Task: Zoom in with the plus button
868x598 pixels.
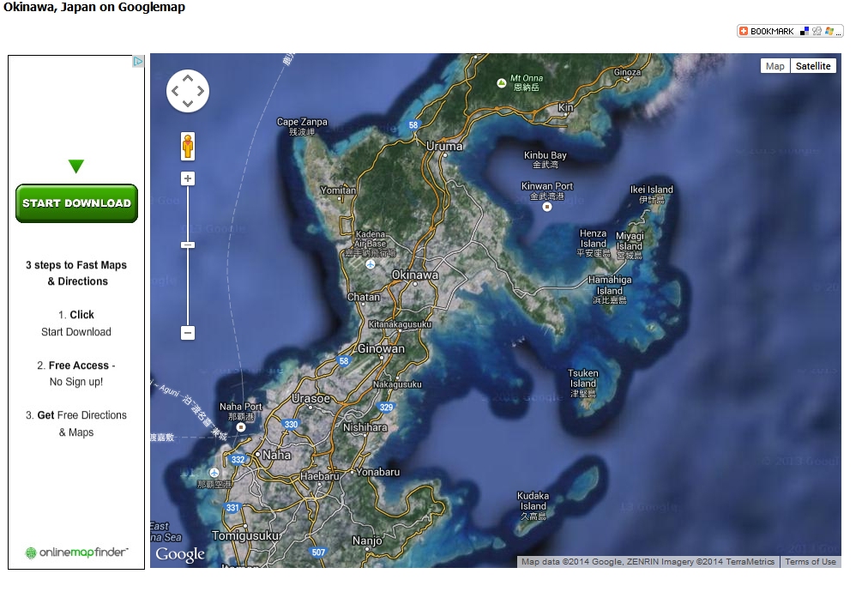Action: (x=188, y=178)
